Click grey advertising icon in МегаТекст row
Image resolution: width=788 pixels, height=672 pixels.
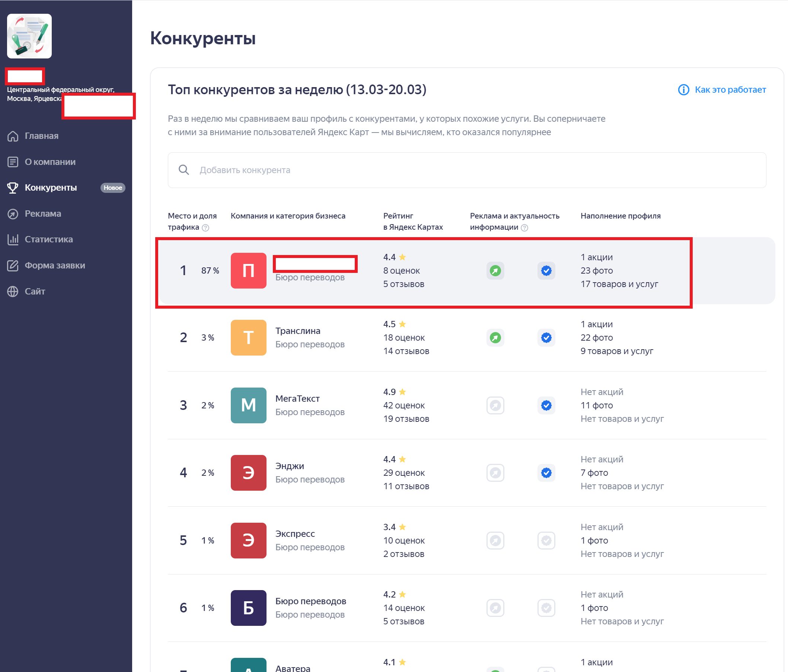(495, 405)
